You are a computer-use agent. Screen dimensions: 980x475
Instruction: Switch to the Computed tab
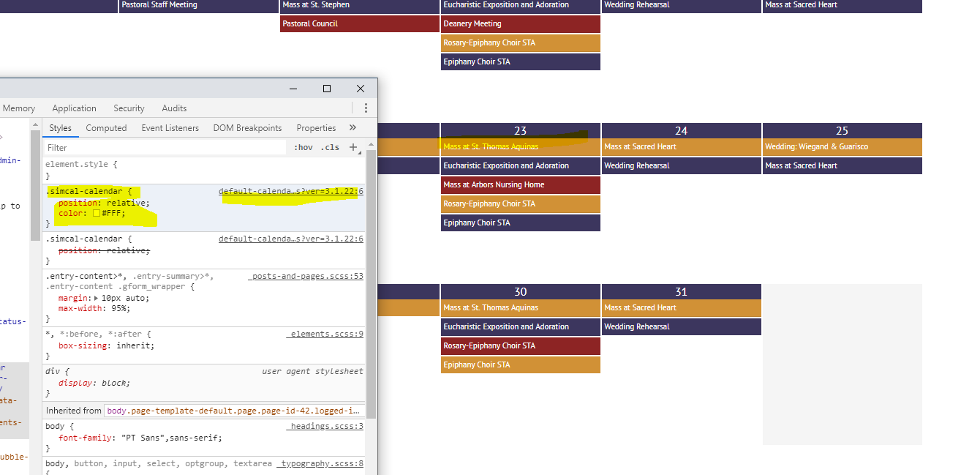point(106,128)
